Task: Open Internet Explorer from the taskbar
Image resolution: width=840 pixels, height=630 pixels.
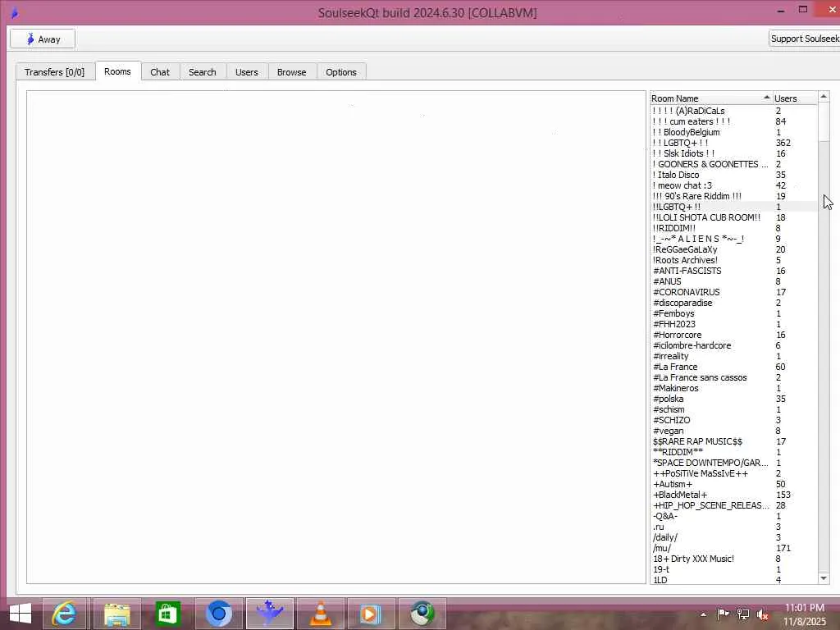Action: (x=64, y=614)
